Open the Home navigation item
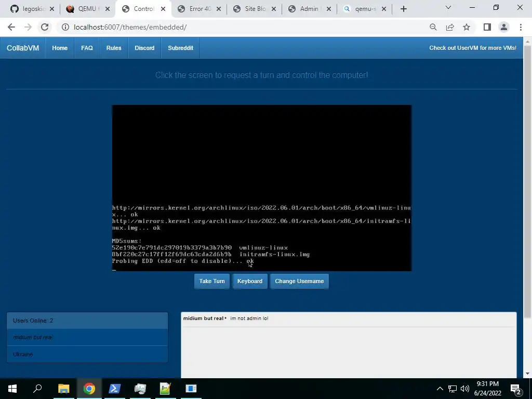The height and width of the screenshot is (399, 532). pyautogui.click(x=60, y=48)
